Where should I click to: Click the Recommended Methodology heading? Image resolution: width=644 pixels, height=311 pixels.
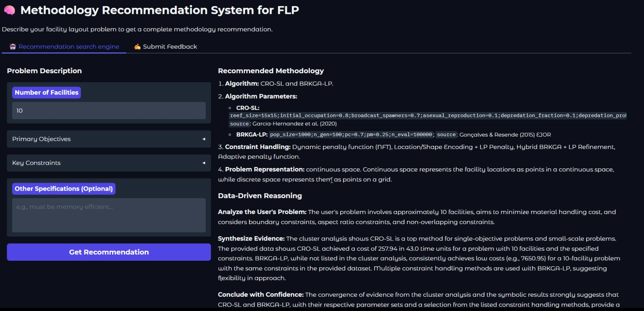pyautogui.click(x=271, y=71)
